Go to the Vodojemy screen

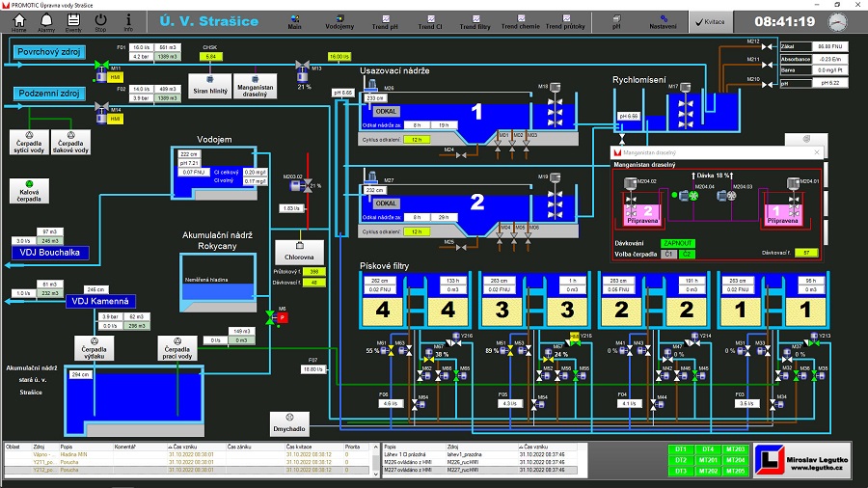[x=339, y=22]
